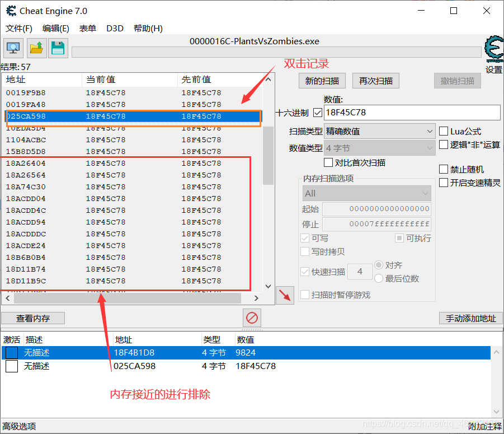Select result row 18D11B9C
Viewport: 504px width, 434px height.
pos(132,281)
